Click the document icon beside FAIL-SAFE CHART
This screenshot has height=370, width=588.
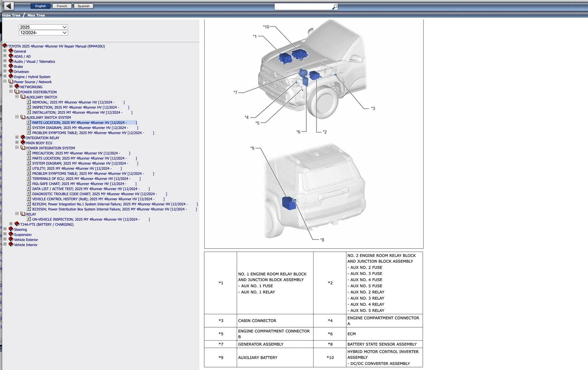(29, 183)
